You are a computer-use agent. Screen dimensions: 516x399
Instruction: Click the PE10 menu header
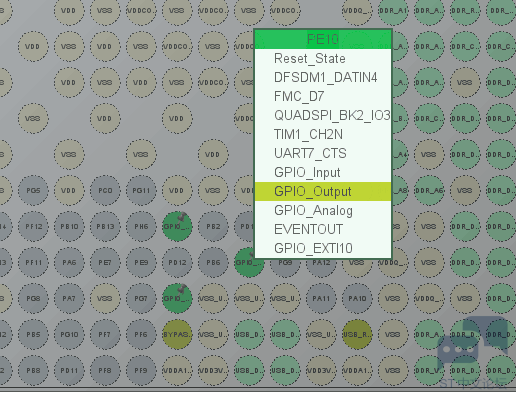coord(323,39)
